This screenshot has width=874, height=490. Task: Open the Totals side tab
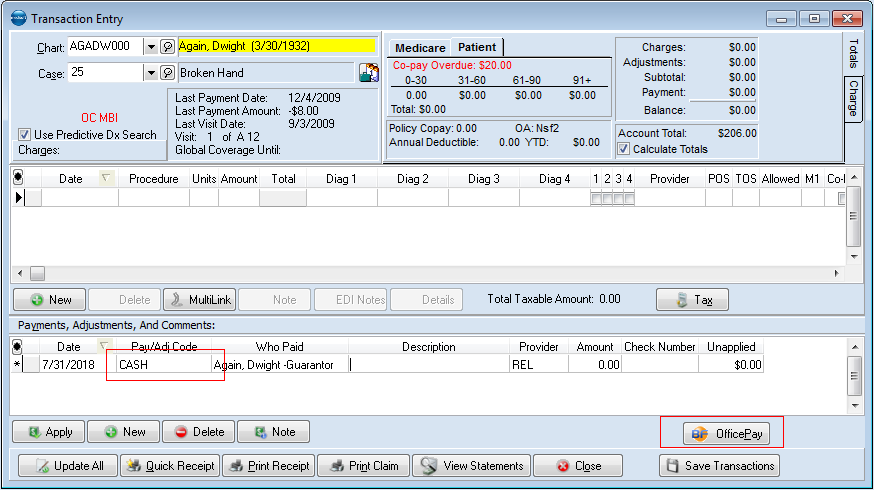click(x=853, y=54)
